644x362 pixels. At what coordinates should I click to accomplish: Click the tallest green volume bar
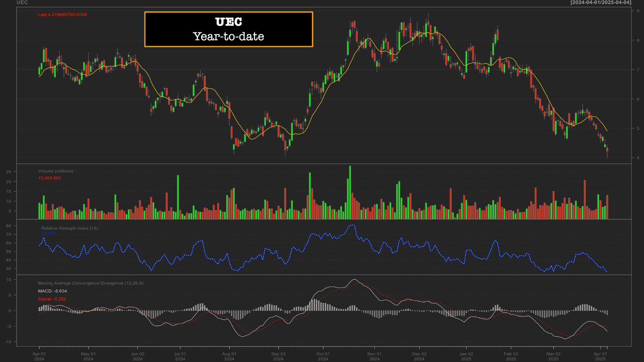point(350,192)
